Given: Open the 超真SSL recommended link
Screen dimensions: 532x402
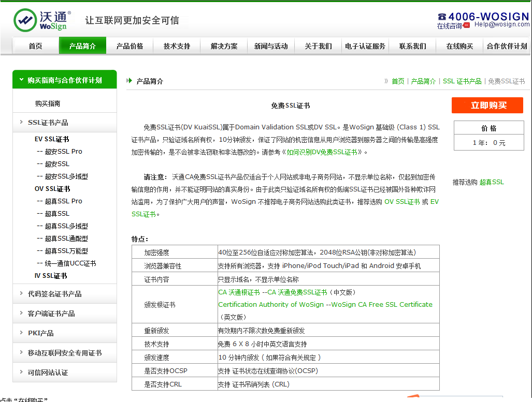Looking at the screenshot, I should click(x=492, y=182).
